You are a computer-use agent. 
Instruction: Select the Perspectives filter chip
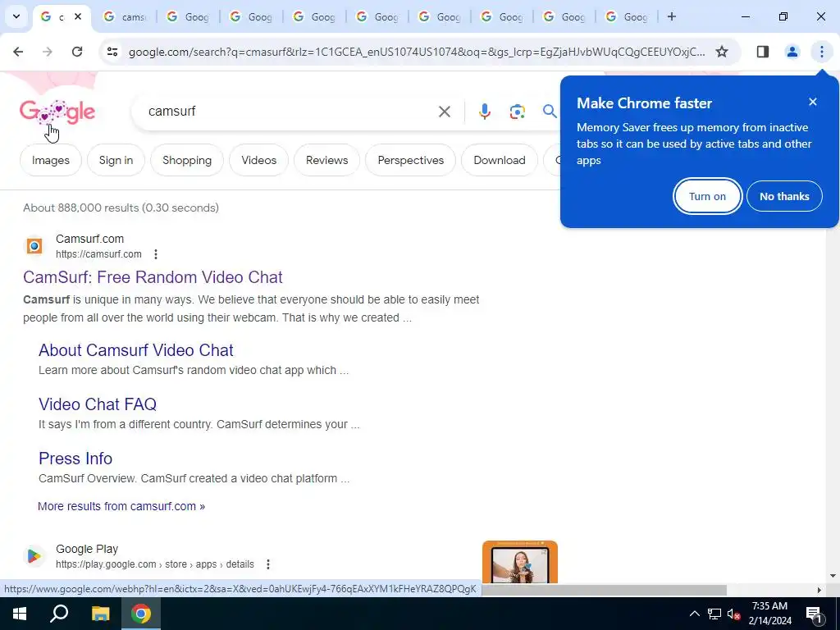pyautogui.click(x=410, y=160)
